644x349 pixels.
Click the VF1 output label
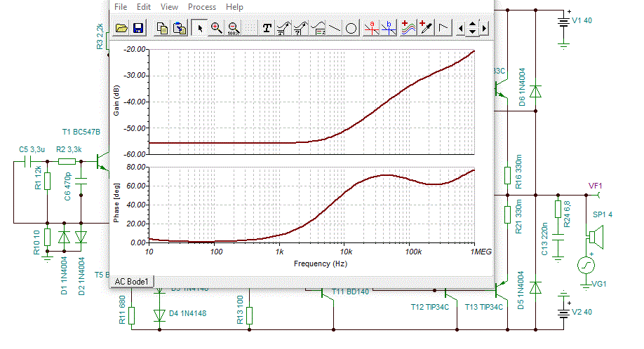[595, 186]
